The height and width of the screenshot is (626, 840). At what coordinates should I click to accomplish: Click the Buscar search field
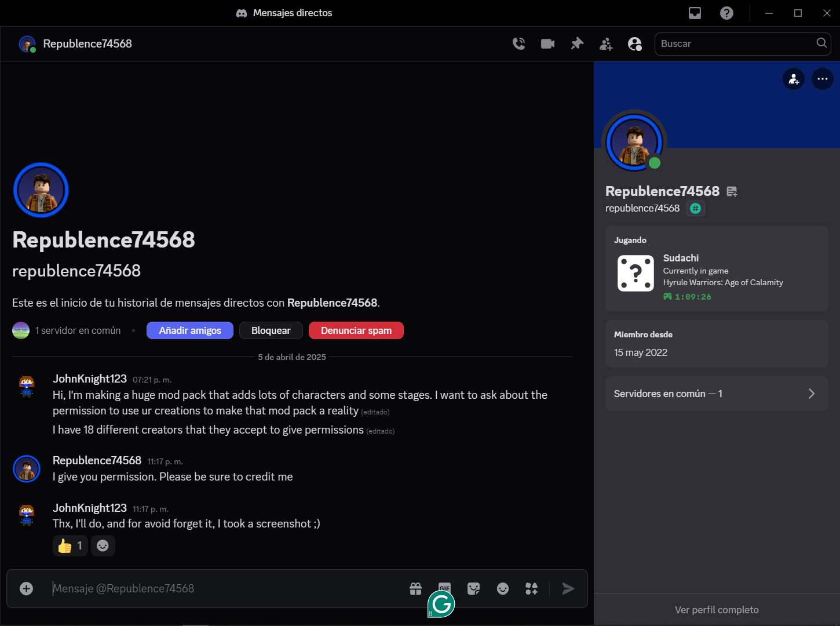tap(736, 43)
